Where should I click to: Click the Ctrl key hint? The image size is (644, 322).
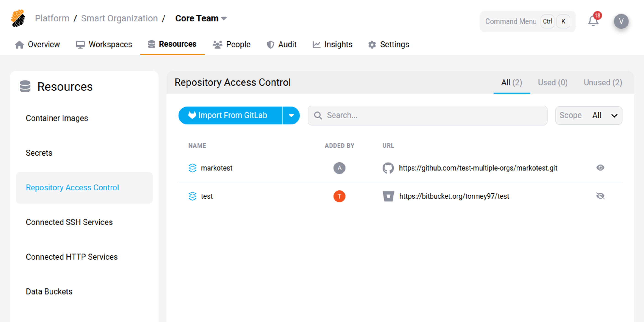547,21
